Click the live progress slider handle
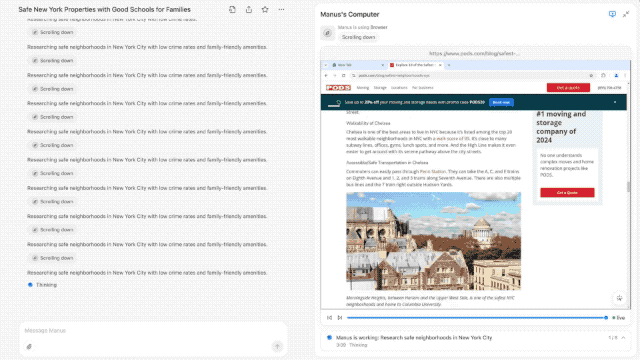 tap(606, 318)
